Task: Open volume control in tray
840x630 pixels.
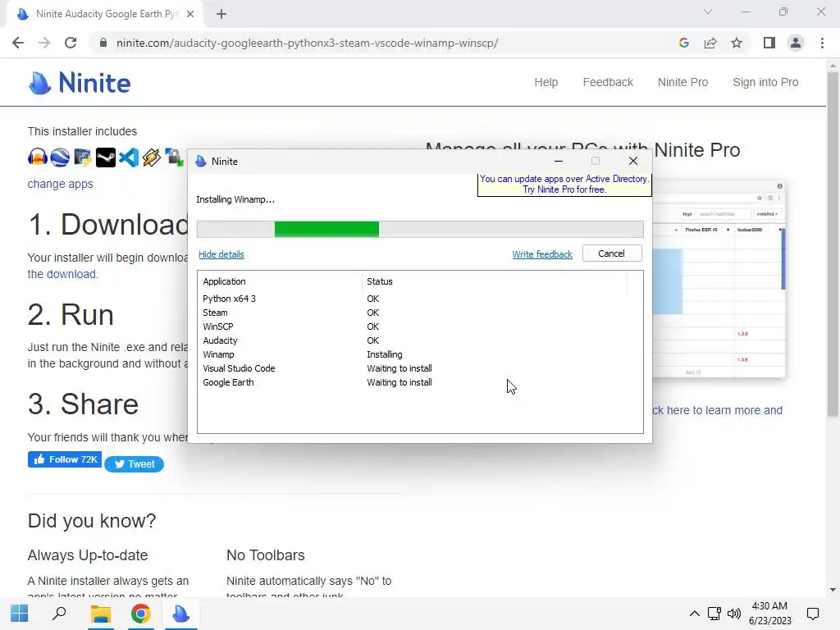Action: (734, 614)
